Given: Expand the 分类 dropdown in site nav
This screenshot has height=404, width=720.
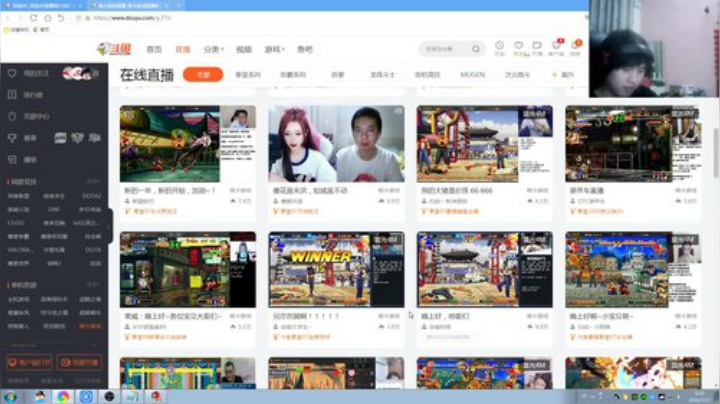Looking at the screenshot, I should 213,49.
